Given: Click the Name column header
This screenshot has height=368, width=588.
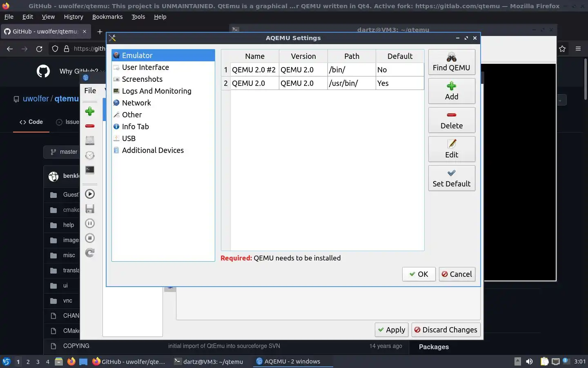Looking at the screenshot, I should pyautogui.click(x=255, y=56).
